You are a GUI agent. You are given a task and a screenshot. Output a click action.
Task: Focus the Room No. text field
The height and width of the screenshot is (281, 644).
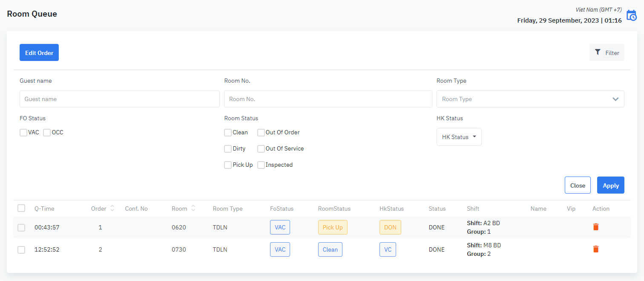click(328, 99)
